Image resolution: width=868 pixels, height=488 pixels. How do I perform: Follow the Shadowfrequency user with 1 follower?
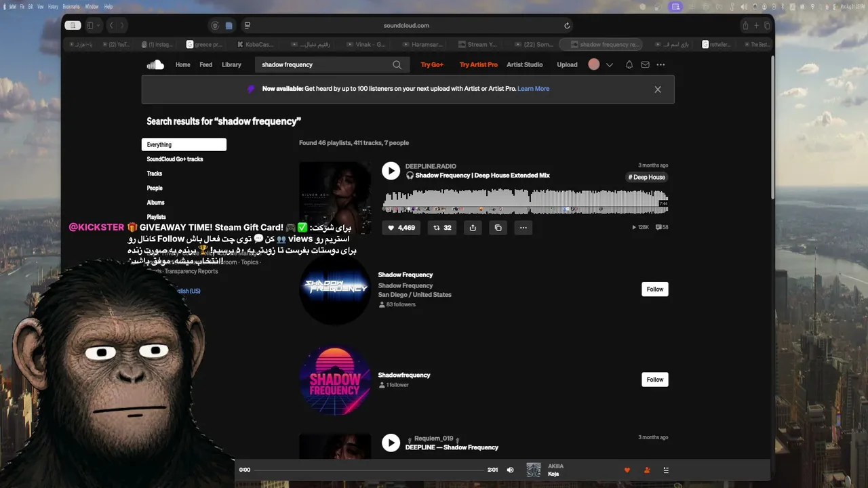click(655, 380)
